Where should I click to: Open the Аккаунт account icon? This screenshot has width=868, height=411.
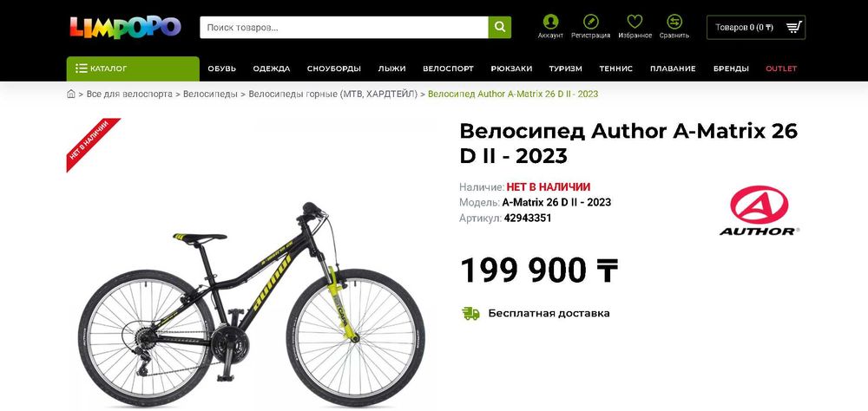(x=550, y=23)
